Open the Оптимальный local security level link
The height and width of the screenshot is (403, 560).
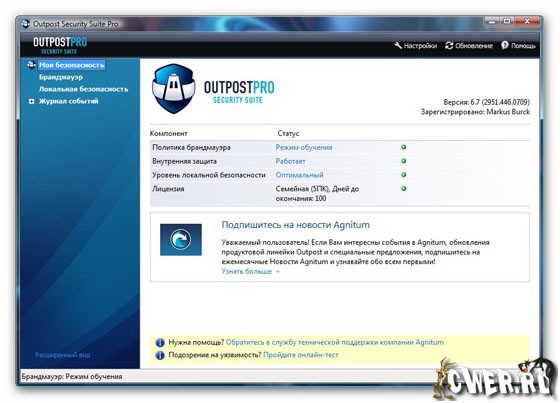tap(299, 175)
